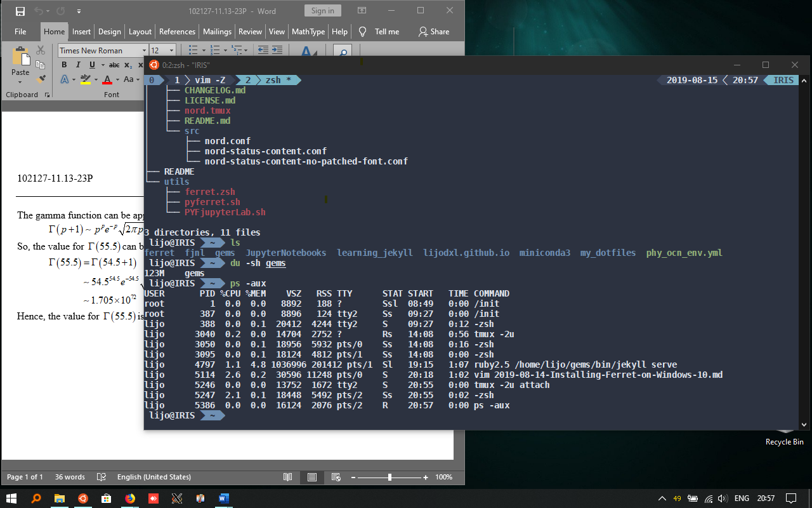
Task: Click the Share button in Word
Action: (434, 32)
